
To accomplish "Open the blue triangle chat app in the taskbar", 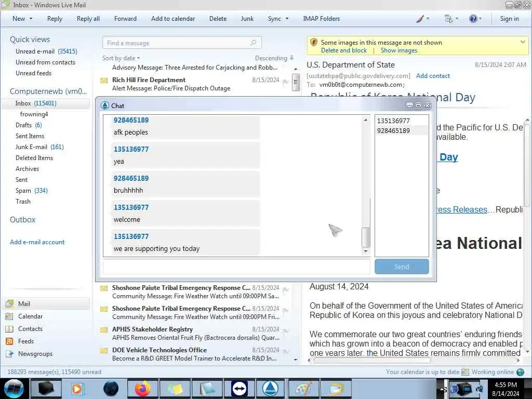I will 270,389.
